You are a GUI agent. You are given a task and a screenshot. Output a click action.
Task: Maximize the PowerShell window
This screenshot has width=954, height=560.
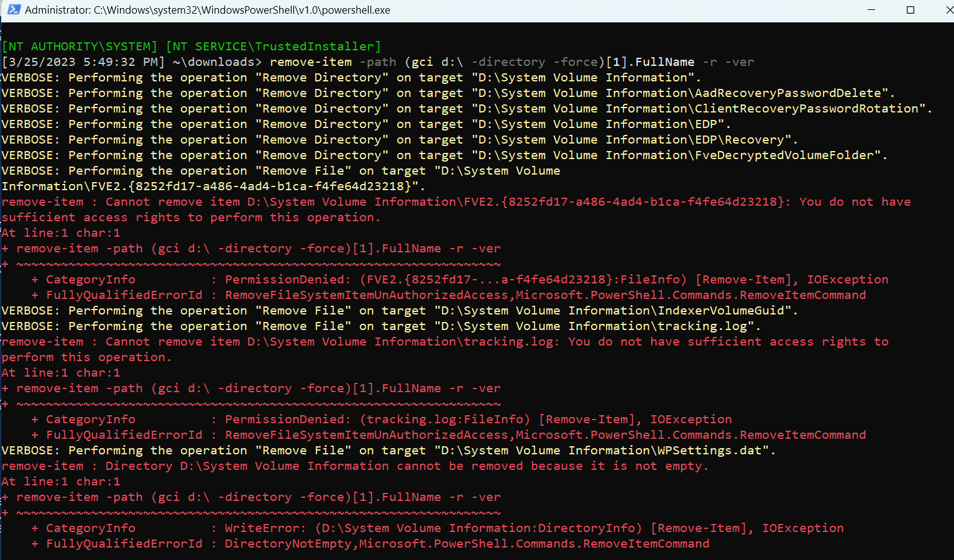pyautogui.click(x=910, y=10)
